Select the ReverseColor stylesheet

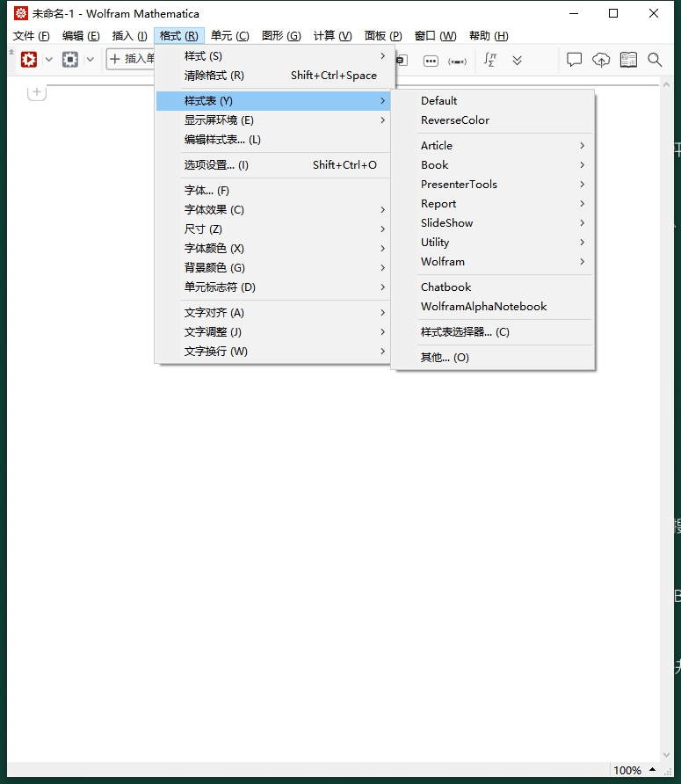coord(493,120)
